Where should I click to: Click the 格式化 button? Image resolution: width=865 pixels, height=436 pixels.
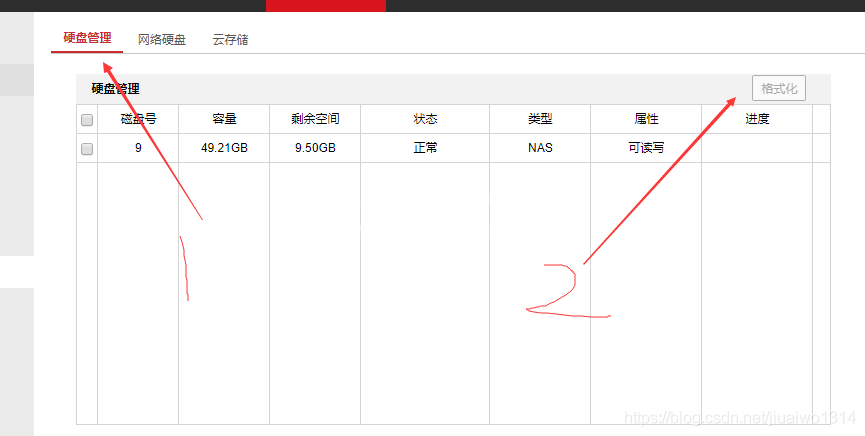[x=779, y=88]
